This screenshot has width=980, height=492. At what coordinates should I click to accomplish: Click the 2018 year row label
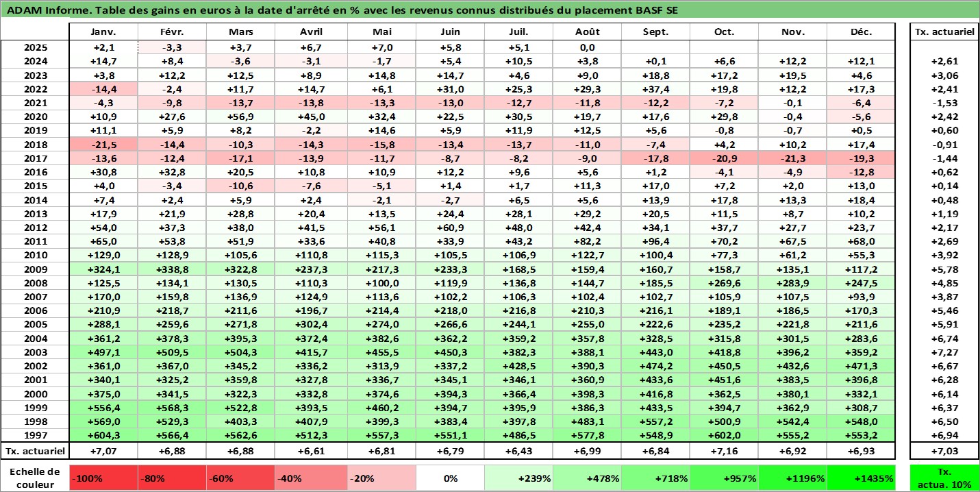point(35,145)
